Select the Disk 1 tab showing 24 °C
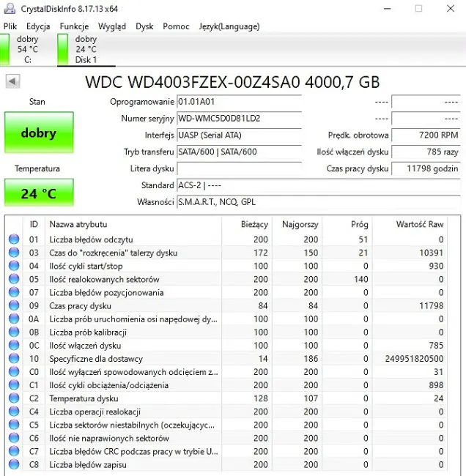 point(86,50)
